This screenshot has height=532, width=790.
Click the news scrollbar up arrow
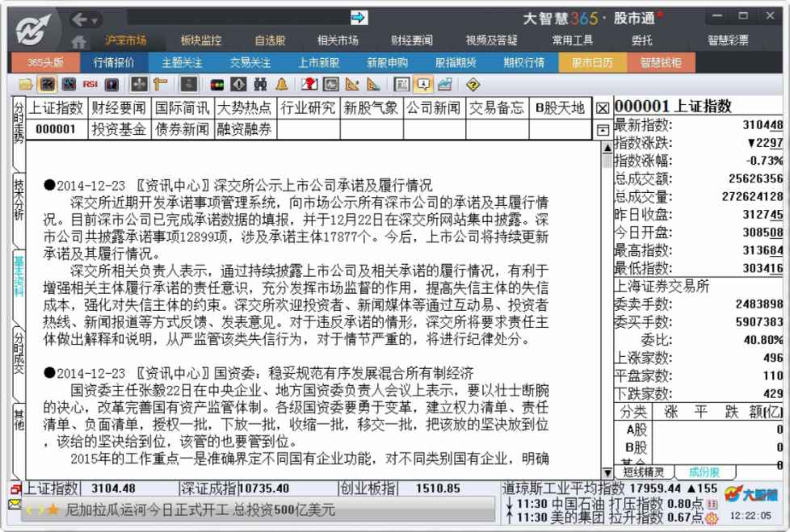point(607,148)
